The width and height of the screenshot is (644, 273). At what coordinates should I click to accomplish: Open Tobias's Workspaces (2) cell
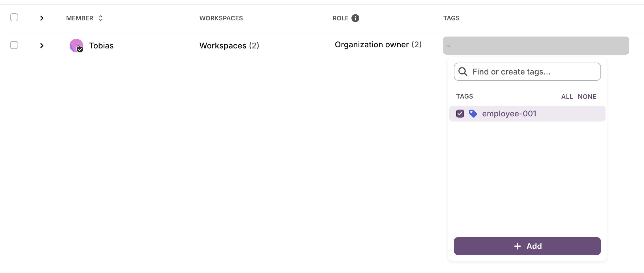tap(229, 46)
